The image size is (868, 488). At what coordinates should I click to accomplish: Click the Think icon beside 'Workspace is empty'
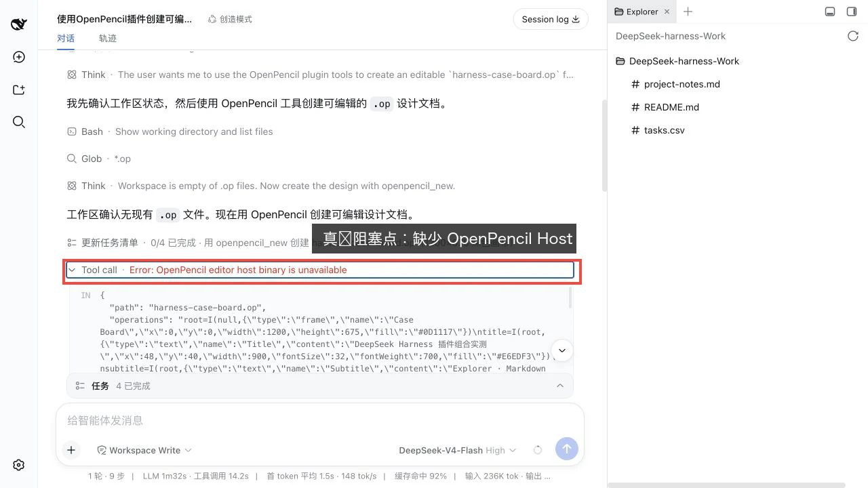click(x=72, y=186)
